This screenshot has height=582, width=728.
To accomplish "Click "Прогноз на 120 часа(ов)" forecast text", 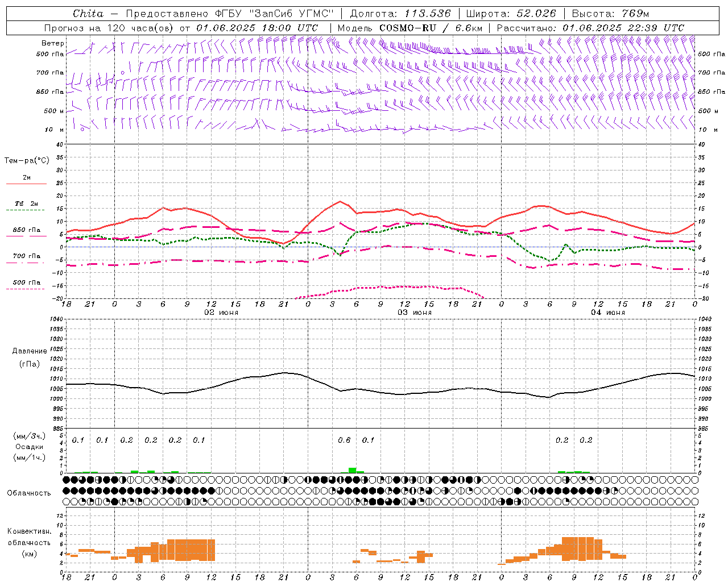I will coord(109,28).
